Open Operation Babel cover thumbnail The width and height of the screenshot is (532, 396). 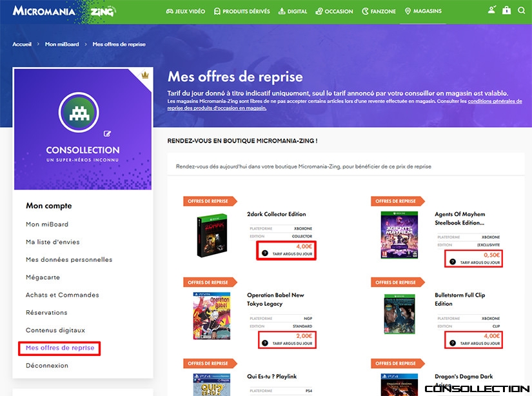pyautogui.click(x=212, y=316)
